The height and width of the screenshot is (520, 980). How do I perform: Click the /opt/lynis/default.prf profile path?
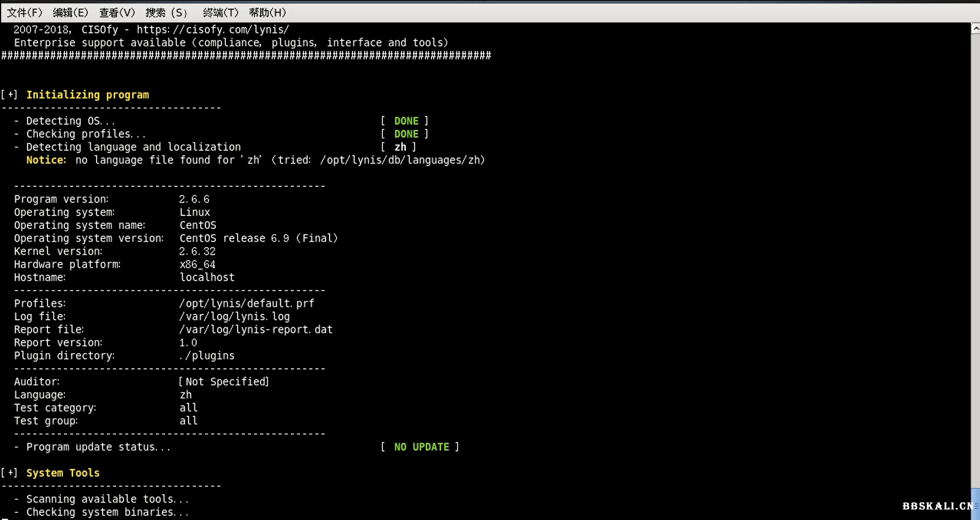pos(246,303)
